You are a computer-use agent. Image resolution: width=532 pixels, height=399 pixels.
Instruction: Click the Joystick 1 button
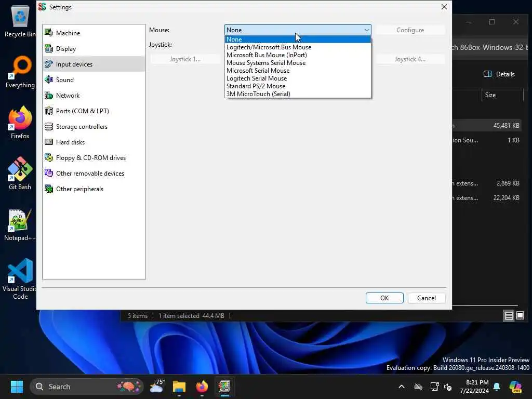click(185, 59)
